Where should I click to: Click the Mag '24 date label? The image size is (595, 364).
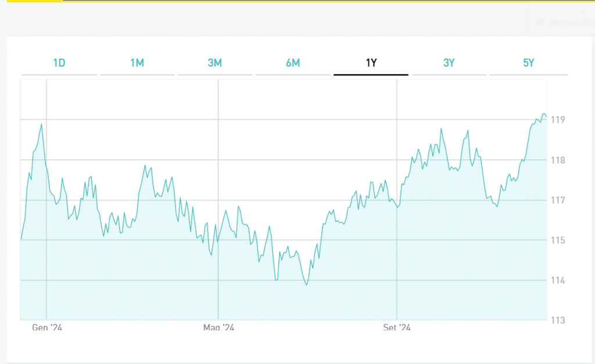[218, 328]
